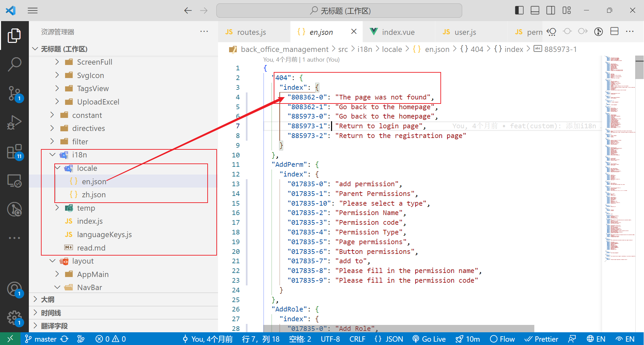Switch to the routes.js tab

(x=251, y=32)
